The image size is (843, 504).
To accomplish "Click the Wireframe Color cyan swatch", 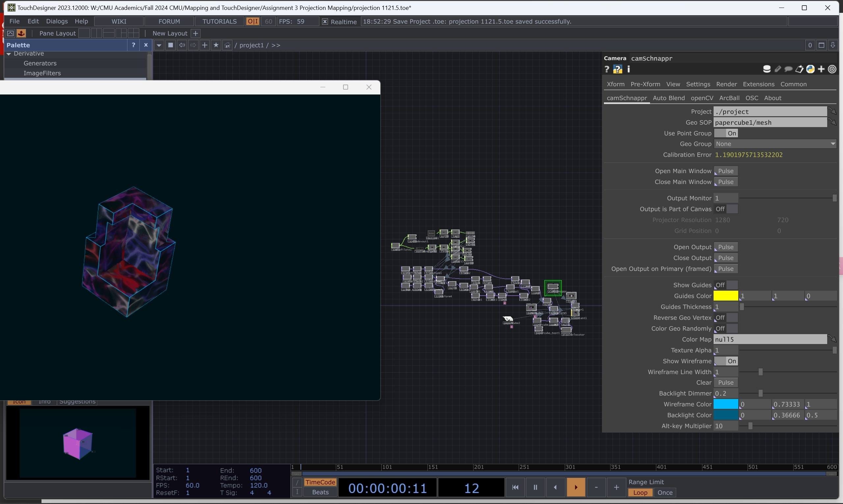I will coord(725,404).
